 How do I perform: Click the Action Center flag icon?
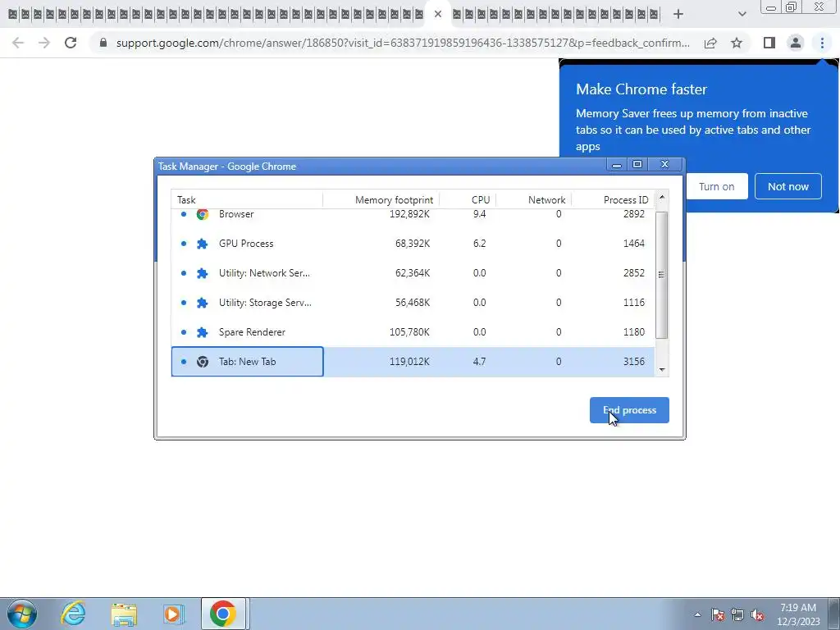(718, 614)
